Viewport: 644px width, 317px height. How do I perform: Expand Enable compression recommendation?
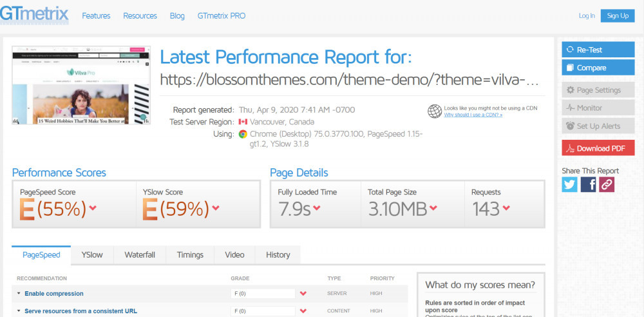click(x=19, y=294)
